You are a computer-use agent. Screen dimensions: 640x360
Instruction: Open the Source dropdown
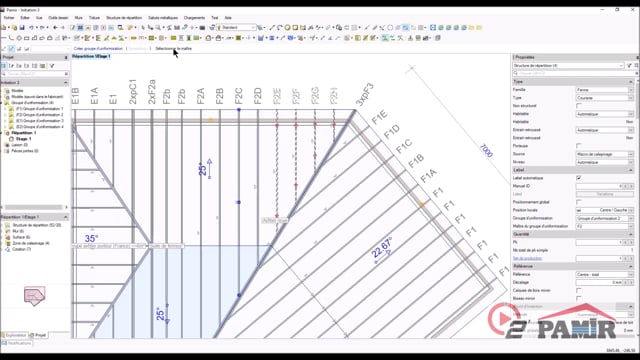(604, 154)
